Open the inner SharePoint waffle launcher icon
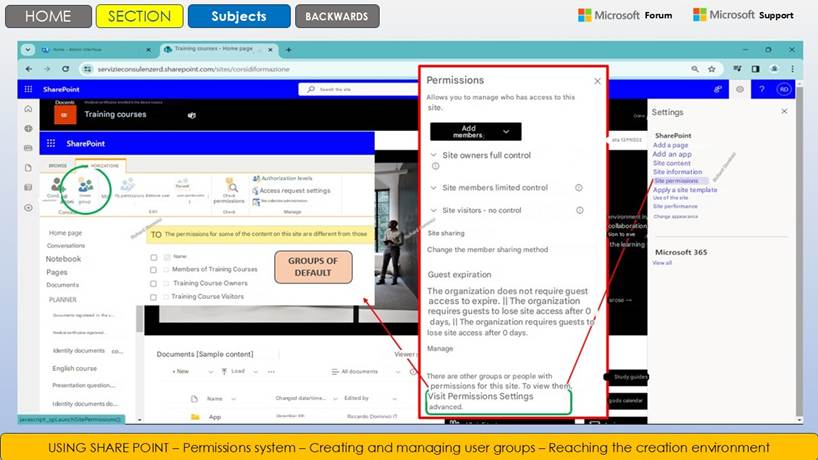The height and width of the screenshot is (460, 818). tap(51, 143)
